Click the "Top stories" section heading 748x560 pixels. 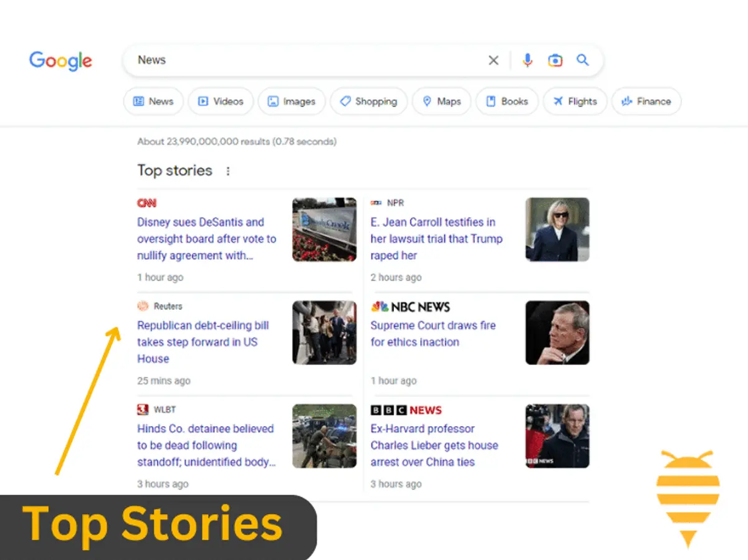click(x=175, y=171)
